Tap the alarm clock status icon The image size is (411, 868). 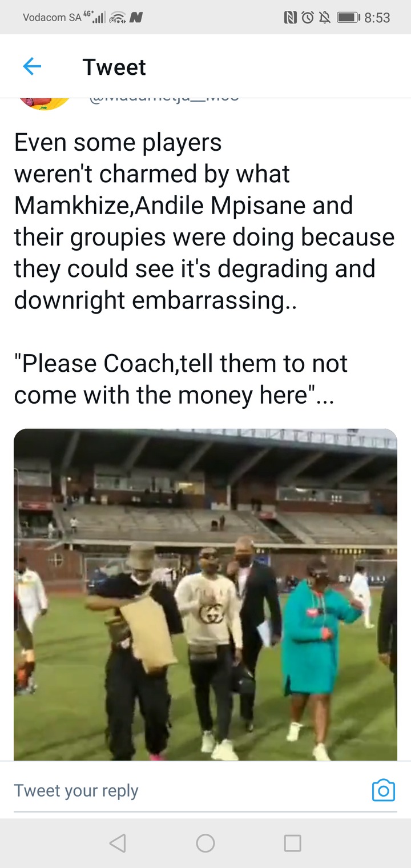pyautogui.click(x=307, y=17)
